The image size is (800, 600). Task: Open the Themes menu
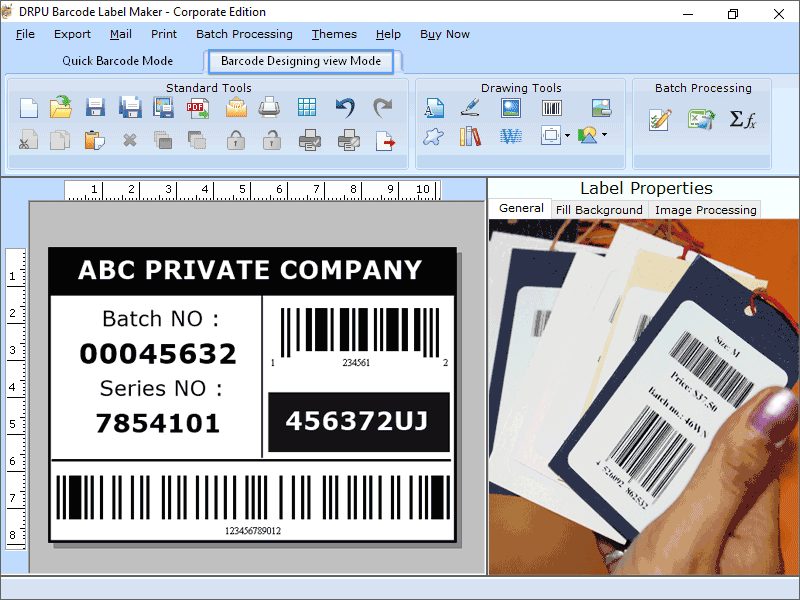coord(334,33)
